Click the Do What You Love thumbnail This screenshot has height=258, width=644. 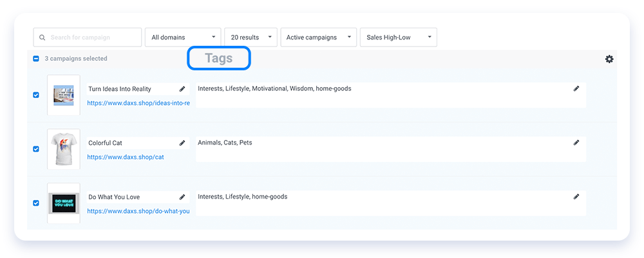(x=64, y=203)
